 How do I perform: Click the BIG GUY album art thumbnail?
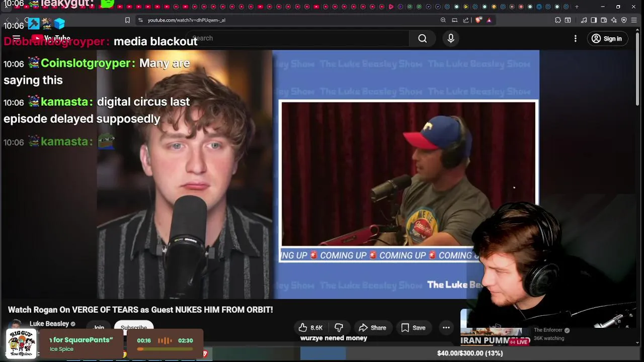click(21, 344)
